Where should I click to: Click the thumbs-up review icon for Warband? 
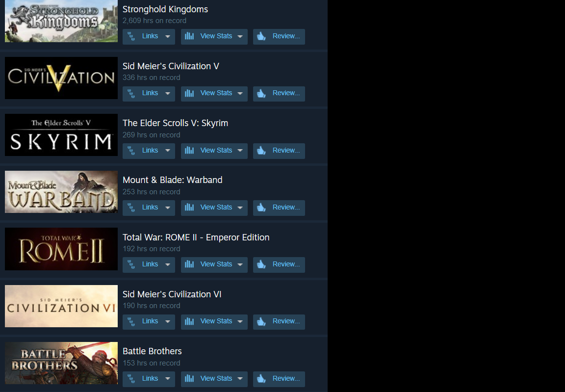261,207
